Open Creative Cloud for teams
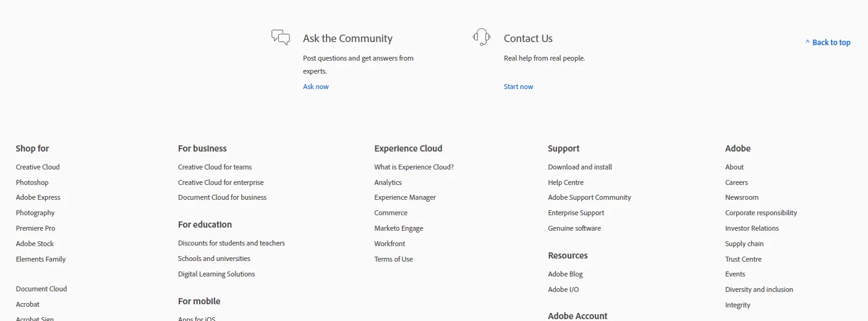868x321 pixels. tap(215, 167)
